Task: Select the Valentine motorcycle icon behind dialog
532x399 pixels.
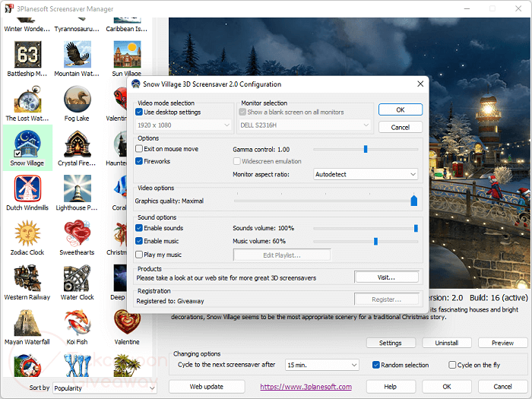Action: [120, 99]
